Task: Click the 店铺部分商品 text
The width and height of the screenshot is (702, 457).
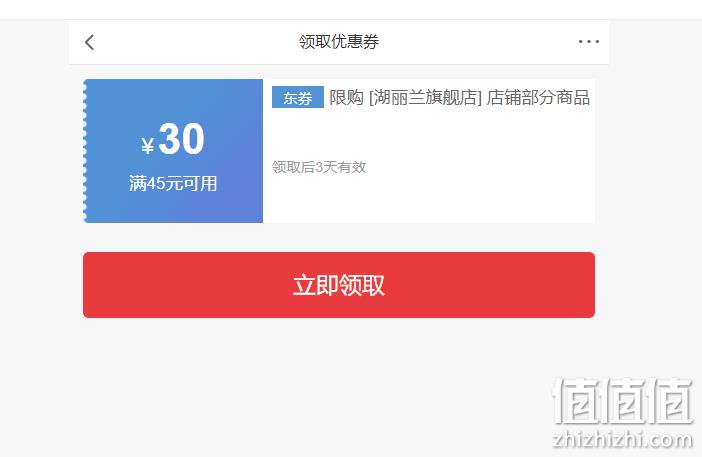Action: pyautogui.click(x=539, y=97)
